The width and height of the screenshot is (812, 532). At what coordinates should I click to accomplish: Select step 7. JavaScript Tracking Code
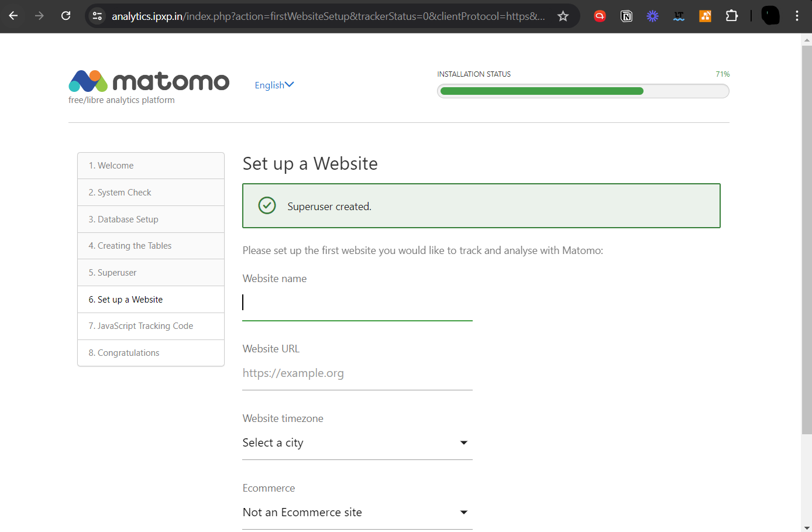point(151,326)
